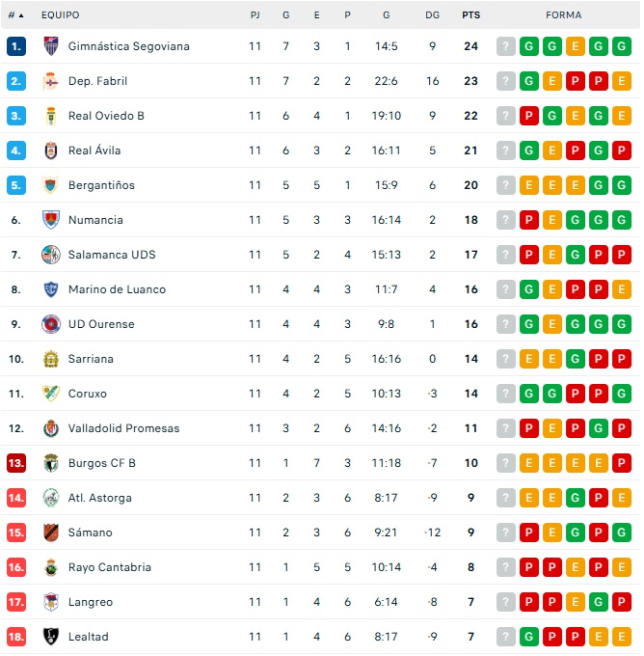Click the Burgos CF B team name
Viewport: 644px width, 656px height.
point(102,463)
